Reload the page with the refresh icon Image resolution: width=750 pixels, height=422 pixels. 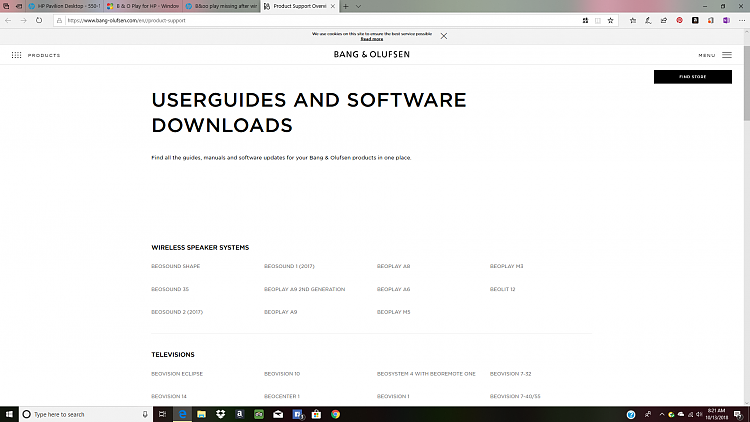coord(39,21)
